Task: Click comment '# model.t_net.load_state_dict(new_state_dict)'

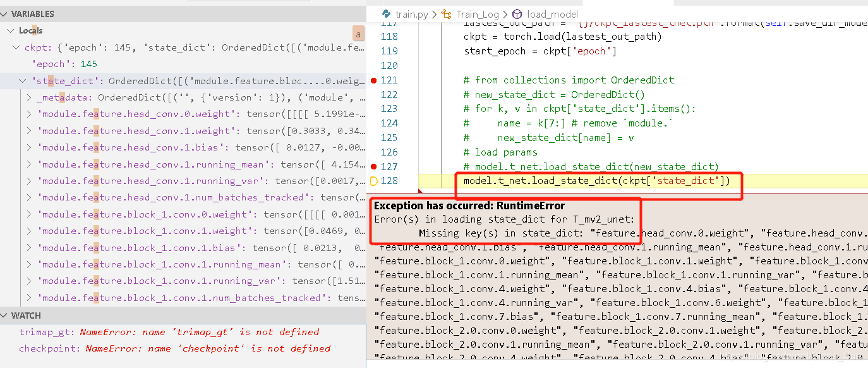Action: click(x=591, y=167)
